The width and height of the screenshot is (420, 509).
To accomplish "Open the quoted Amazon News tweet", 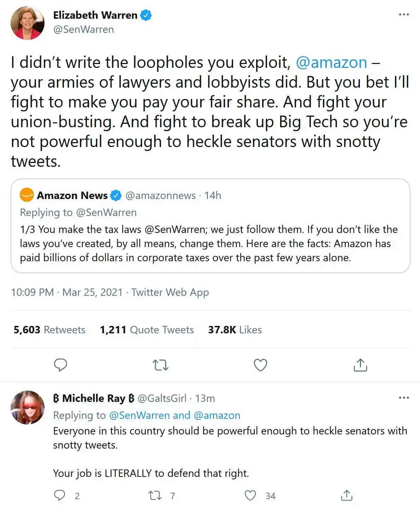I will point(210,243).
